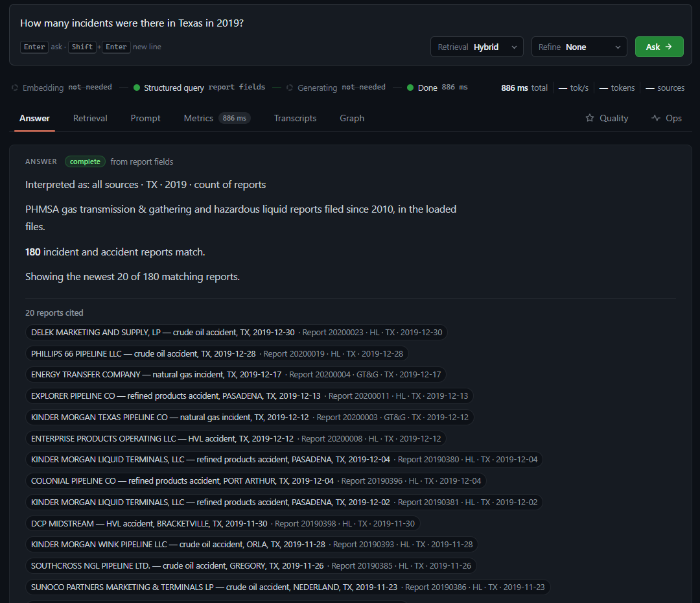The image size is (700, 603).
Task: Click the chevron on the Retrieval selector
Action: tap(514, 47)
